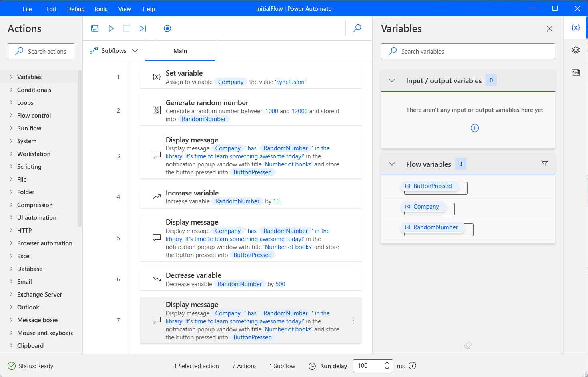Click the Generate random number action icon

tap(157, 110)
